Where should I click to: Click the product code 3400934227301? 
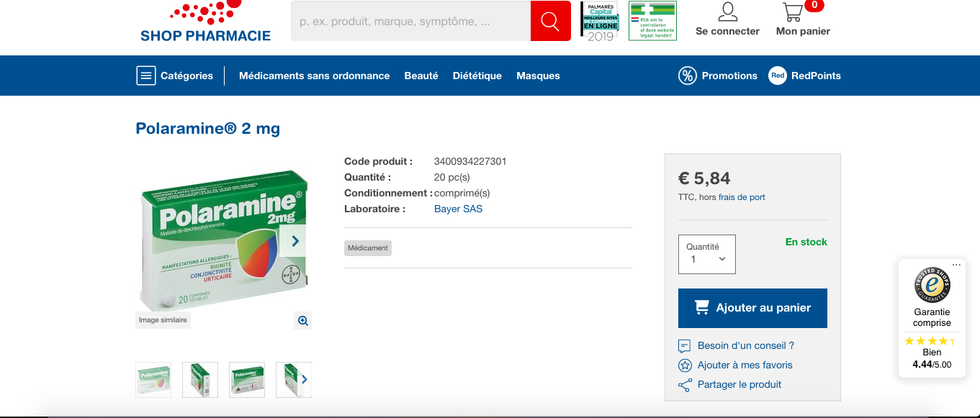click(470, 162)
